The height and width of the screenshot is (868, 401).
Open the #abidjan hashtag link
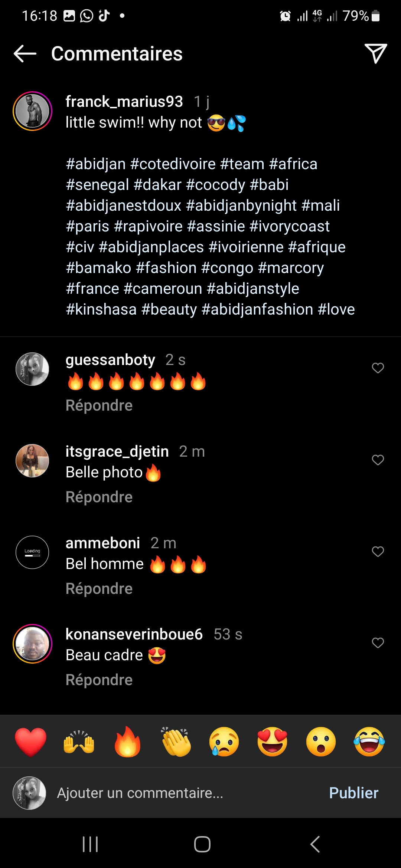coord(96,164)
